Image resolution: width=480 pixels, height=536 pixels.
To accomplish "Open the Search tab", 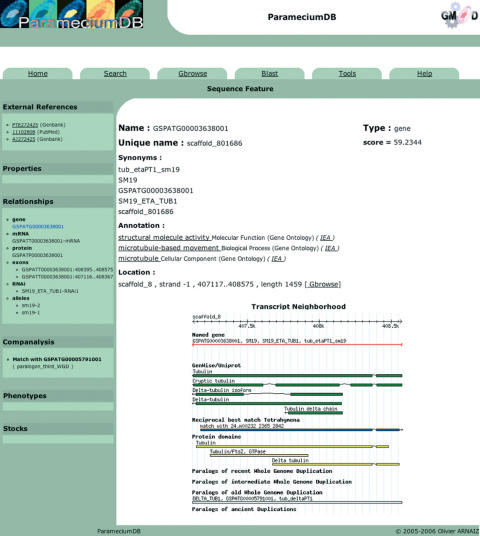I will (115, 73).
